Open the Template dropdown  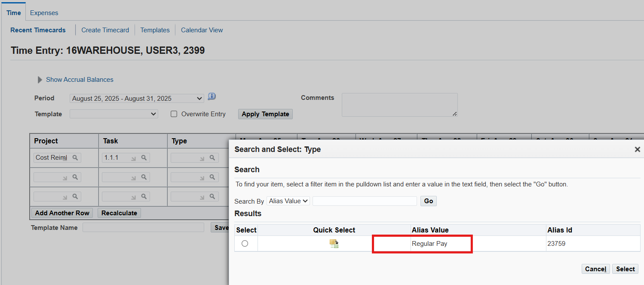coord(114,114)
